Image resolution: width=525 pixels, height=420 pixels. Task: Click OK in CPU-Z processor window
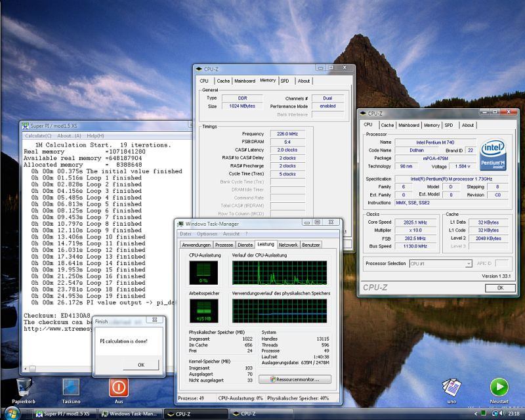click(x=500, y=287)
